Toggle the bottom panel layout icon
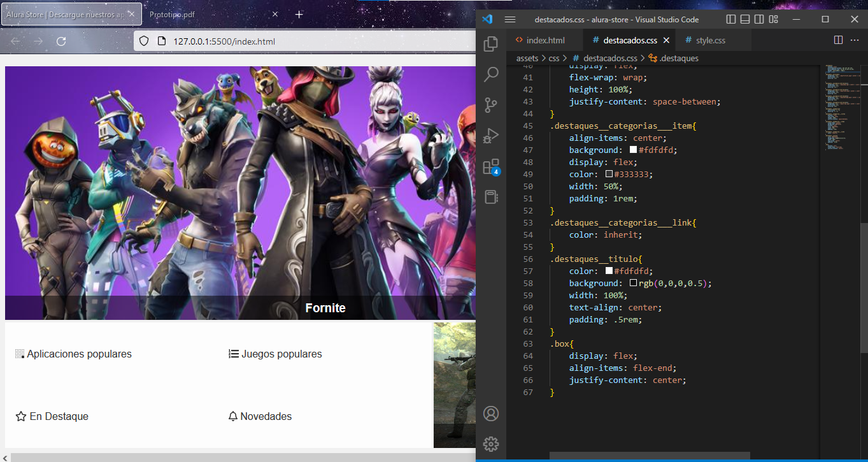Image resolution: width=868 pixels, height=462 pixels. 745,19
